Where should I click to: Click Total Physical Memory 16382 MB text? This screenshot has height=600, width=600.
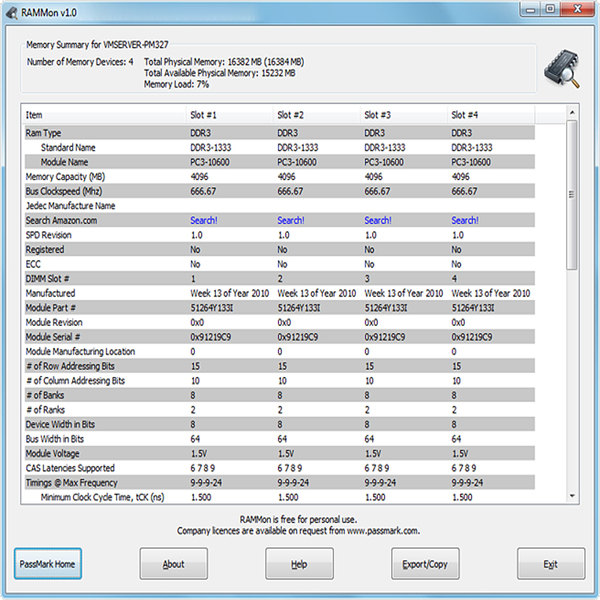click(x=224, y=62)
